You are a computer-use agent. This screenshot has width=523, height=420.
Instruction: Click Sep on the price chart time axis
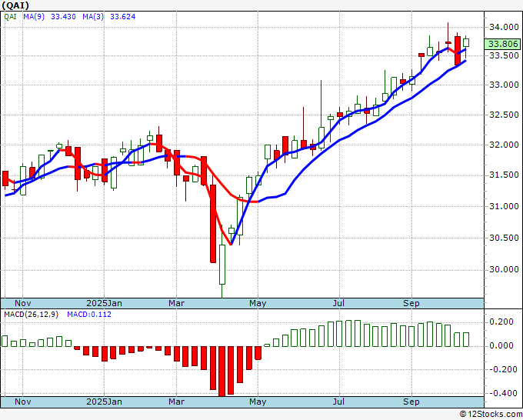(411, 303)
